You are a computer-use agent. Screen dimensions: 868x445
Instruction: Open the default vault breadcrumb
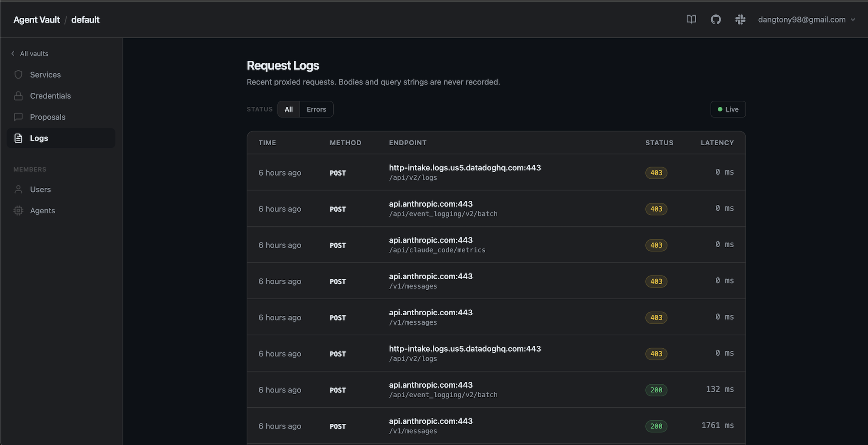pos(85,20)
